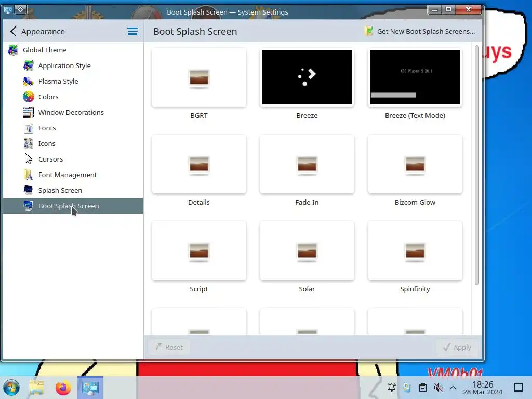Select the Fade In boot splash thumbnail
Viewport: 532px width, 399px height.
coord(307,164)
